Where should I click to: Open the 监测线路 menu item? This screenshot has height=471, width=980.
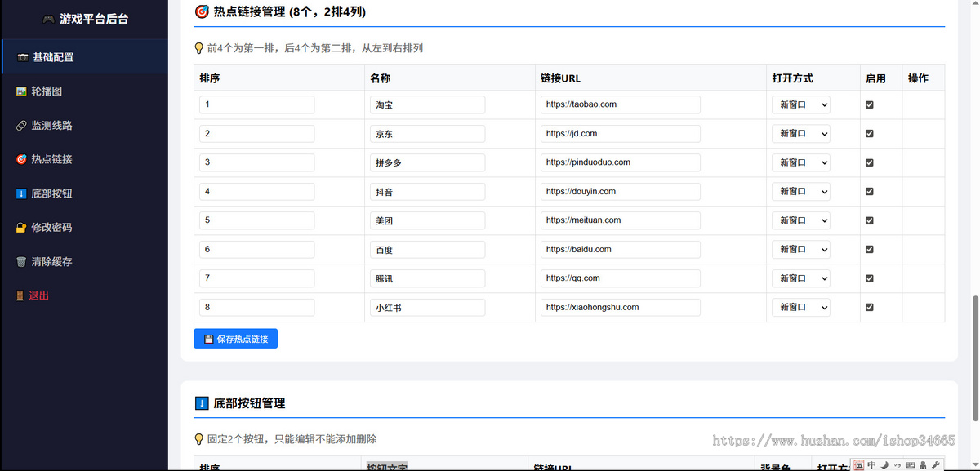[x=84, y=126]
